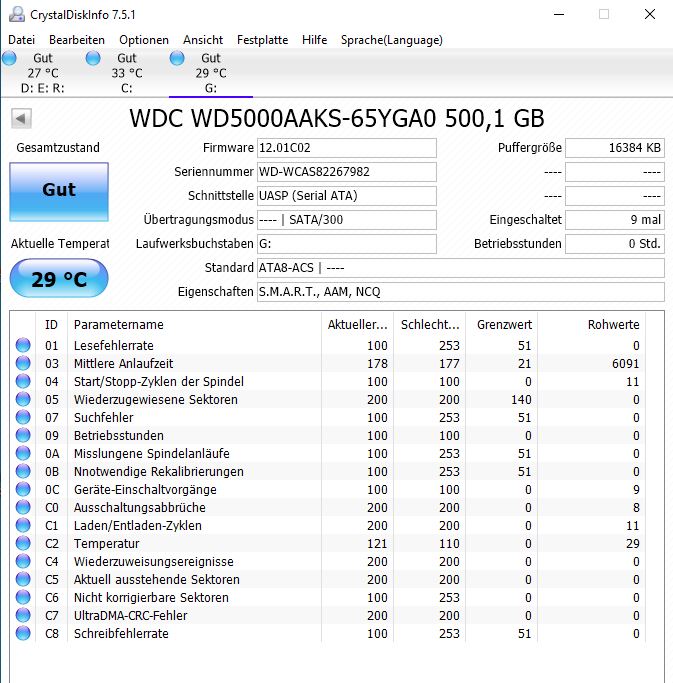The width and height of the screenshot is (673, 683).
Task: Select the Schreibfehlerrate parameter name
Action: [121, 633]
